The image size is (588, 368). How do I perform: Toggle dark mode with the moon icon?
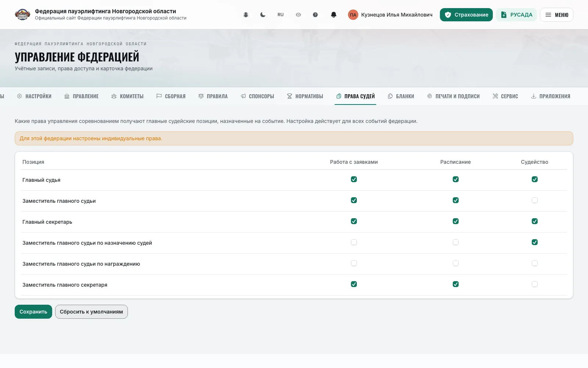point(263,15)
